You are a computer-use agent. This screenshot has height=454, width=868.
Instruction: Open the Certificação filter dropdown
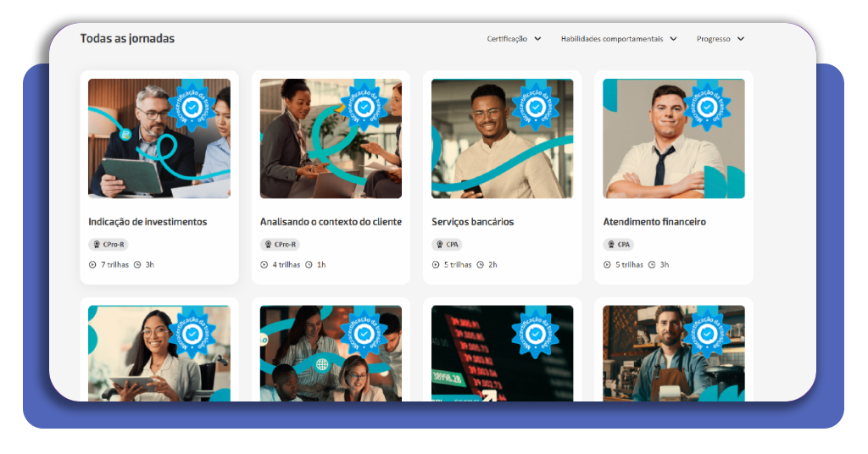coord(514,39)
